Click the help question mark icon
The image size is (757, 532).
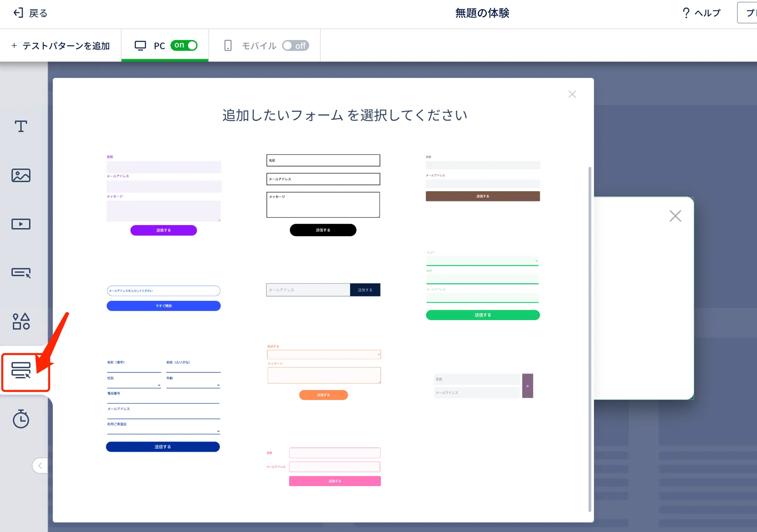(686, 13)
